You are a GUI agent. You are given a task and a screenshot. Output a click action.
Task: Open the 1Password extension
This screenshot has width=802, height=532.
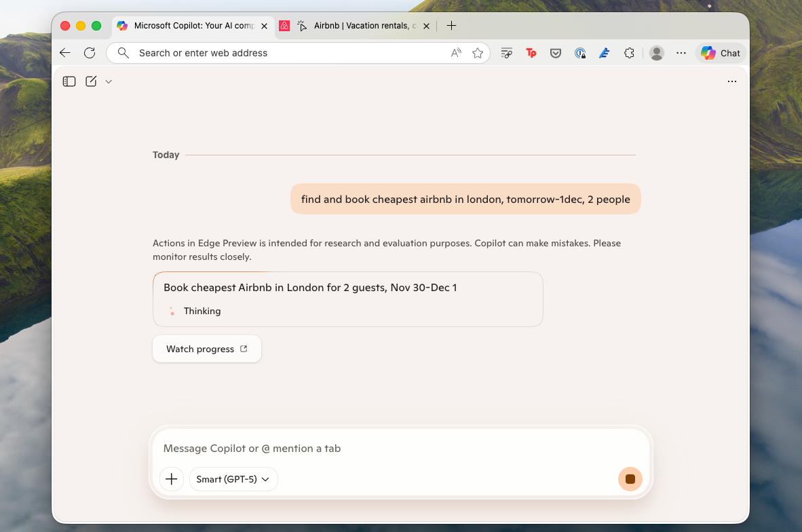580,53
